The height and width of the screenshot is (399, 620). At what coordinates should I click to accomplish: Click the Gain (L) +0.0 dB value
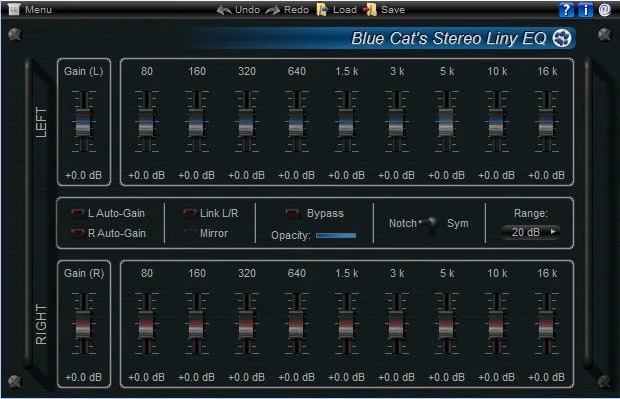[x=83, y=175]
